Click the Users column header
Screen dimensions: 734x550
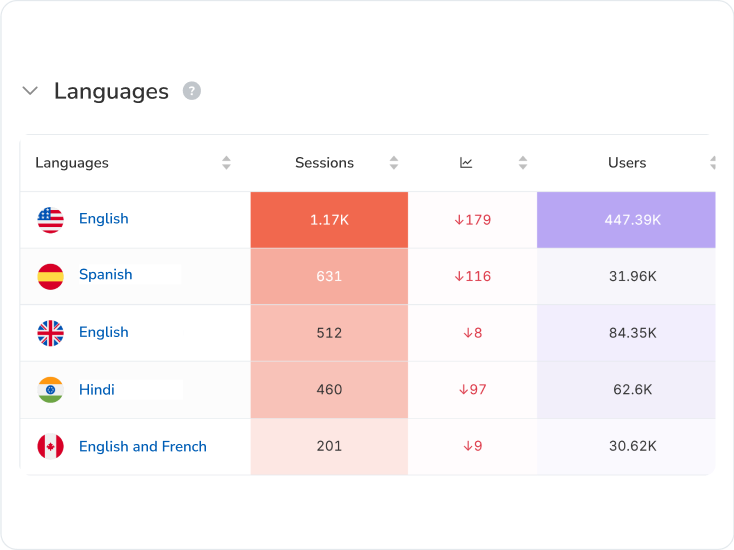pyautogui.click(x=627, y=163)
